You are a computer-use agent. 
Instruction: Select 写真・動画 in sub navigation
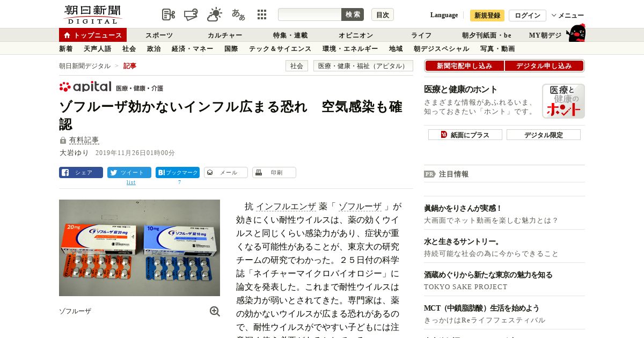coord(497,49)
